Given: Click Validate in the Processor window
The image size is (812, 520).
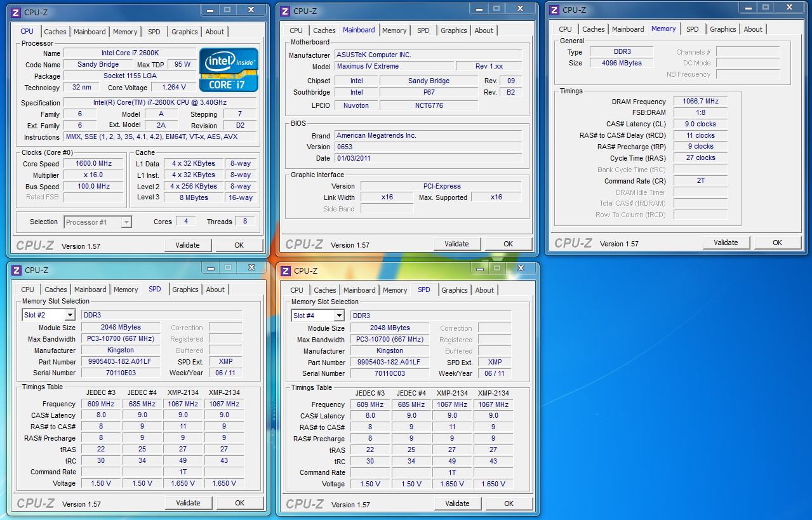Looking at the screenshot, I should pos(187,245).
